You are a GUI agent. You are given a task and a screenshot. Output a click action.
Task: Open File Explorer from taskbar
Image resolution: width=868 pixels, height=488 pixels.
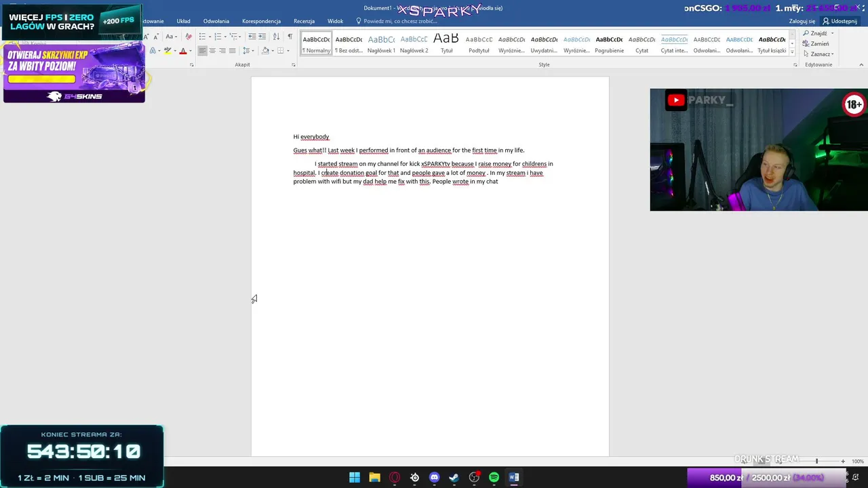(x=374, y=477)
